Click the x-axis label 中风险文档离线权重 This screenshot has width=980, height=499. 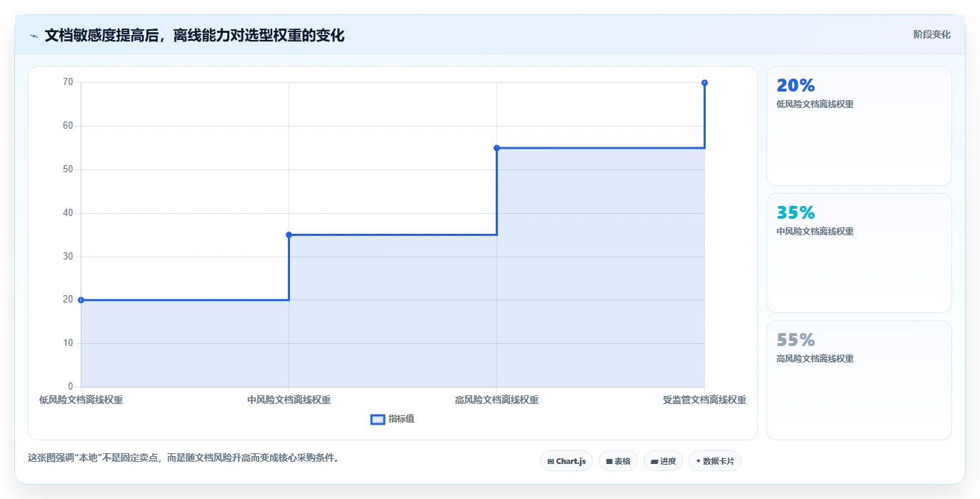coord(289,400)
